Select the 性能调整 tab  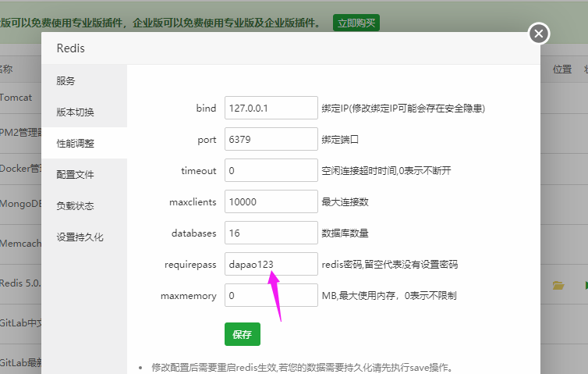point(84,143)
